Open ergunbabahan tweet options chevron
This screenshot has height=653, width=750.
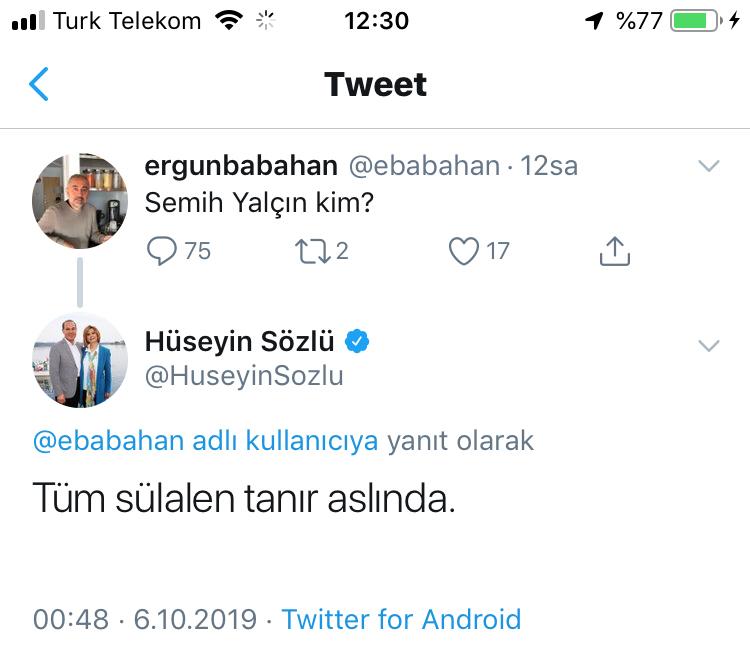point(708,166)
